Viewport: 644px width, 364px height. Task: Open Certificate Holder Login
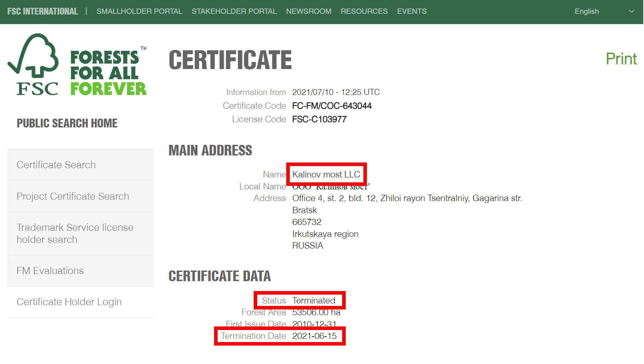coord(80,302)
